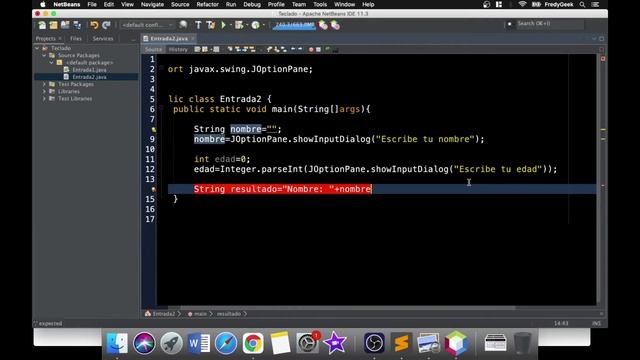Click the resultado breadcrumb
The width and height of the screenshot is (640, 360).
coord(229,314)
